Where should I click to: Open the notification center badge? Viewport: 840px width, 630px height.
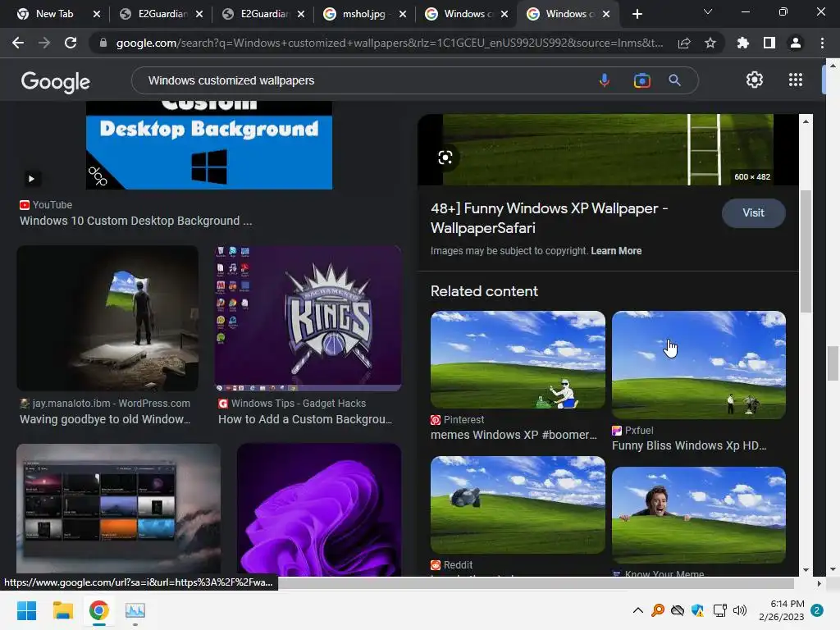[x=817, y=610]
